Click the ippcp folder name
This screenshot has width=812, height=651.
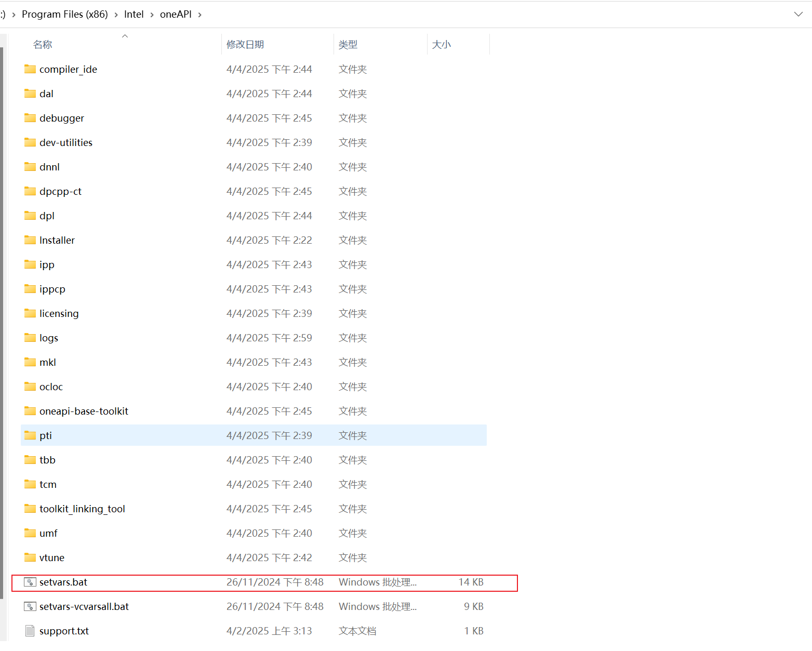tap(52, 289)
